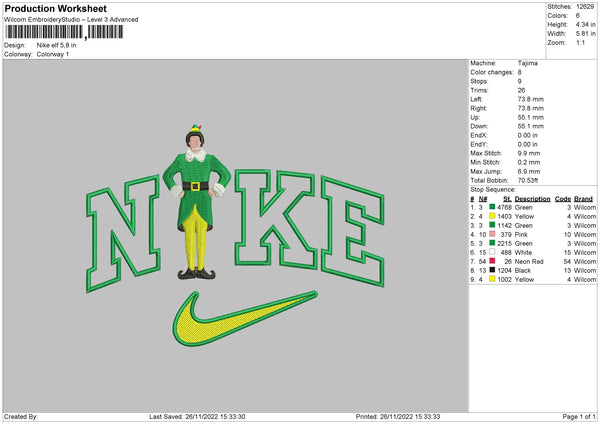Image resolution: width=600 pixels, height=424 pixels.
Task: Click the Color changes value 8
Action: click(520, 72)
